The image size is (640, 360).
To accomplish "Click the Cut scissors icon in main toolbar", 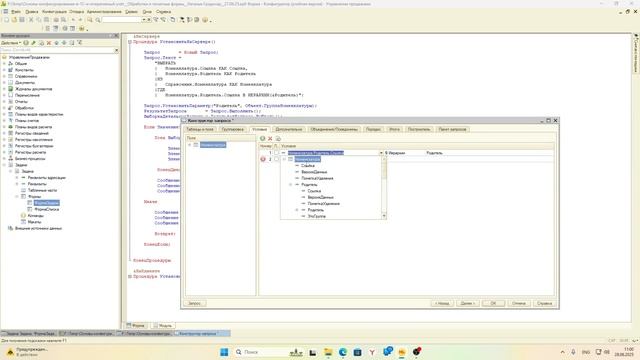I will click(31, 20).
